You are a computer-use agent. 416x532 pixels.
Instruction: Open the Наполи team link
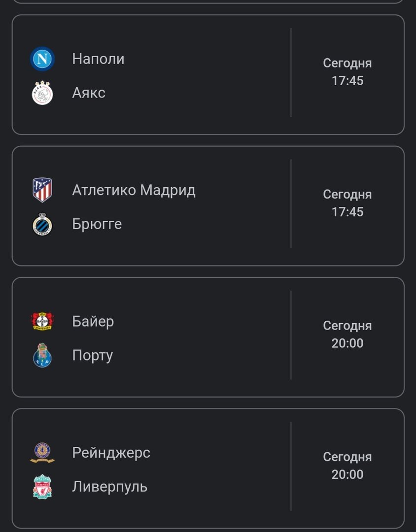click(x=98, y=59)
